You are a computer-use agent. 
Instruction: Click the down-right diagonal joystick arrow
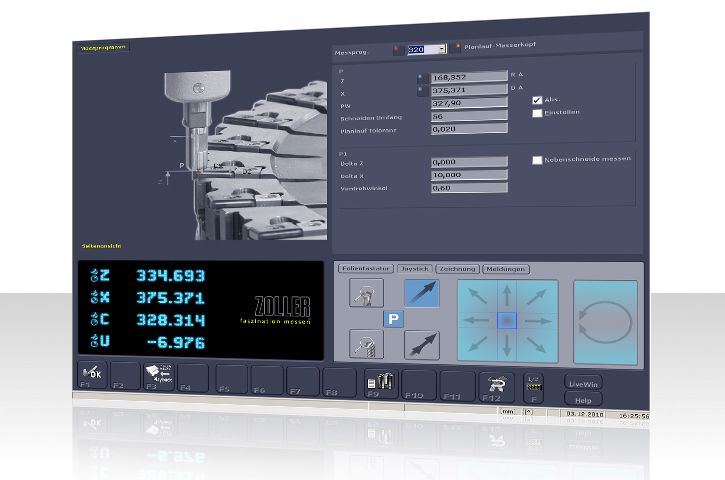point(536,345)
